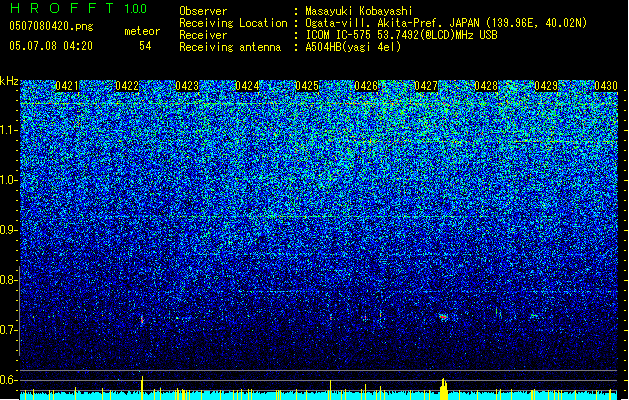Click the meteor label above the count
Image resolution: width=629 pixels, height=400 pixels.
[142, 31]
